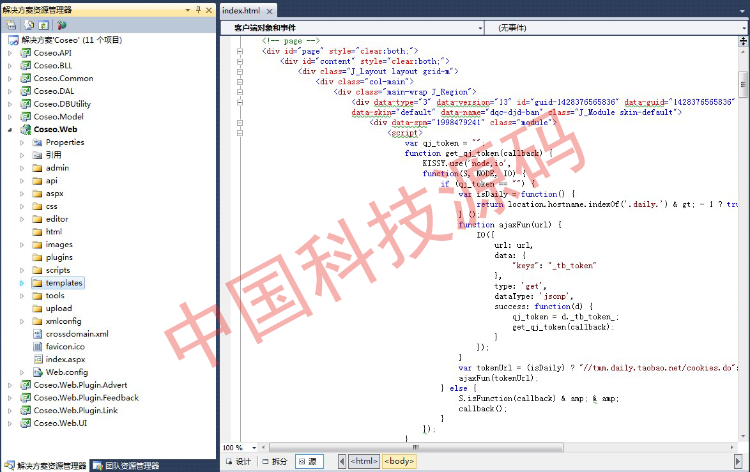Close the index.html tab
Image resolution: width=750 pixels, height=472 pixels.
point(270,11)
